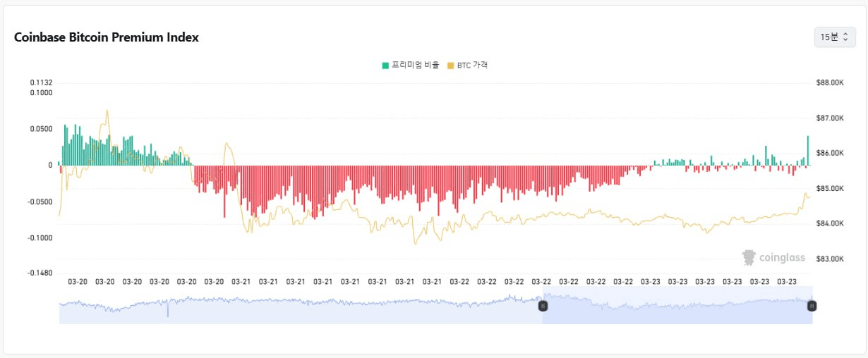868x358 pixels.
Task: Toggle the 프리미엄 비율 legend series
Action: coord(415,65)
